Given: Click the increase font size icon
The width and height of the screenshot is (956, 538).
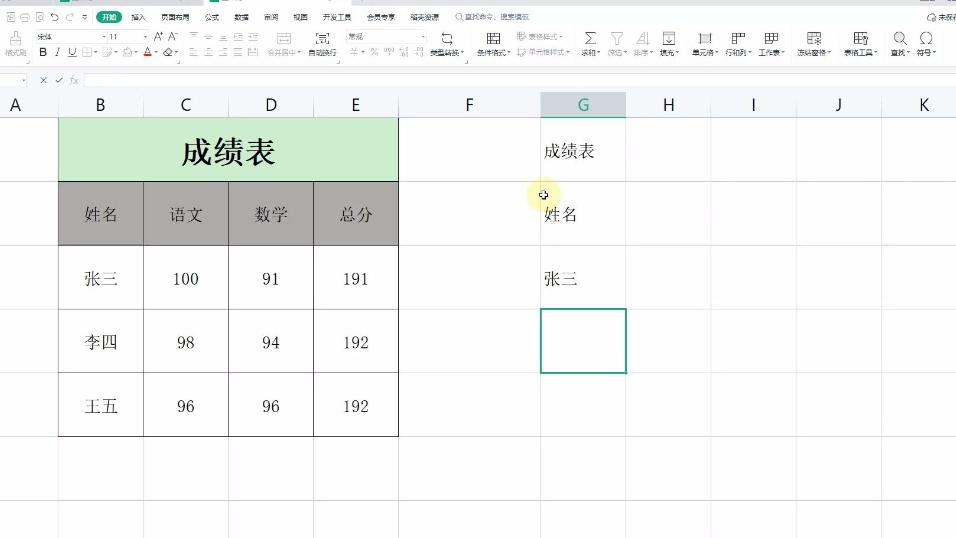Looking at the screenshot, I should (x=158, y=37).
